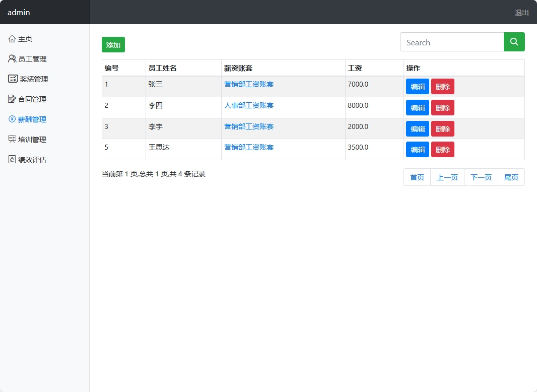Click the green 添加 button
This screenshot has height=392, width=537.
[x=113, y=44]
